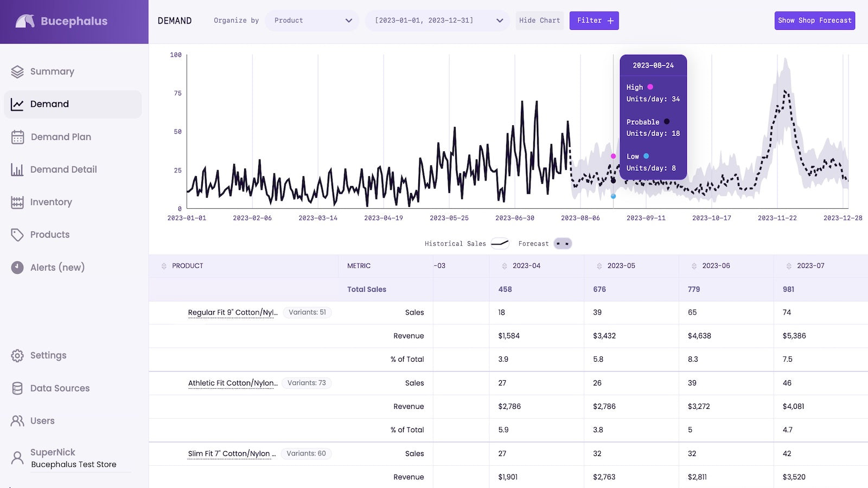Expand the Organize by Product dropdown
The height and width of the screenshot is (488, 868).
pyautogui.click(x=312, y=21)
